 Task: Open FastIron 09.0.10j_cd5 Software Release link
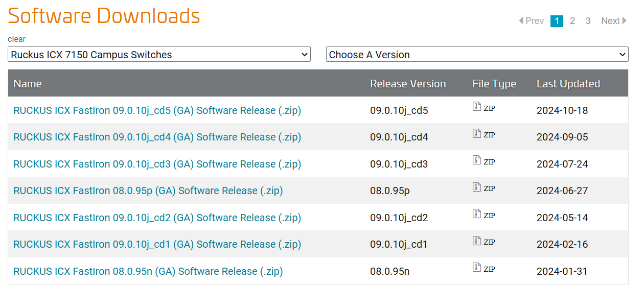[157, 110]
